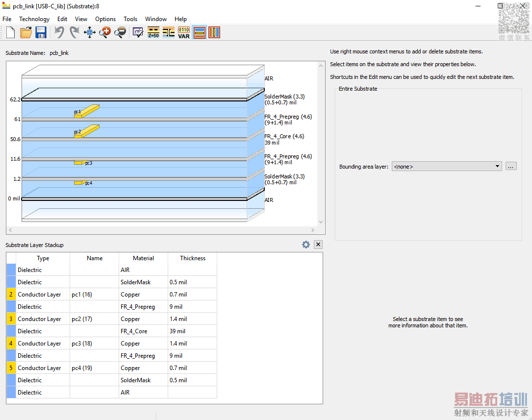Viewport: 532px width, 420px height.
Task: Select the FR_4_Core material cell
Action: [x=143, y=331]
